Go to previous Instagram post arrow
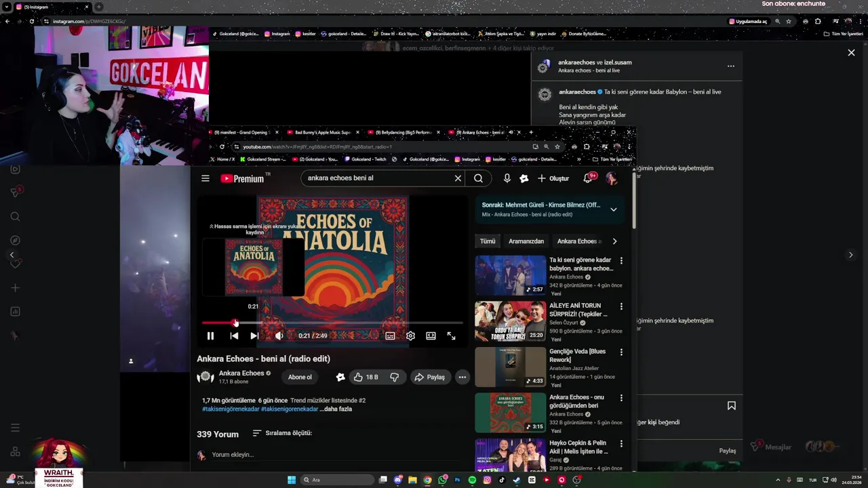The width and height of the screenshot is (868, 488). click(12, 255)
